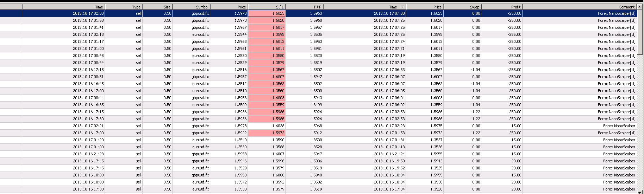
Task: Select the trade opened 2013.10.17 02:21
Action: 319,126
